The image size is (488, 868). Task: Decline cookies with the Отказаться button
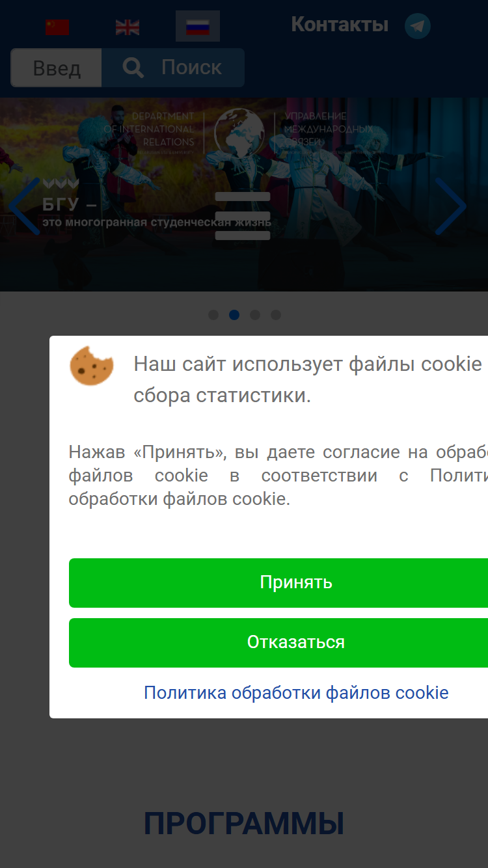click(x=278, y=642)
